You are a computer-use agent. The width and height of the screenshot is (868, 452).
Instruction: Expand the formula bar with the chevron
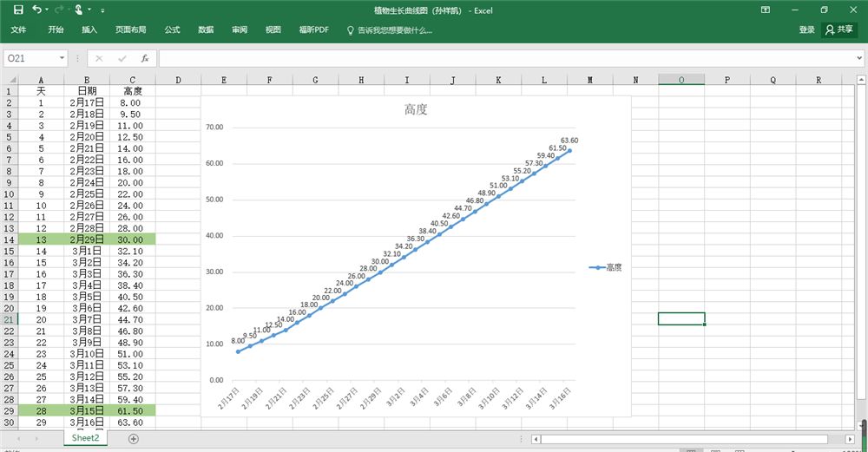point(859,58)
